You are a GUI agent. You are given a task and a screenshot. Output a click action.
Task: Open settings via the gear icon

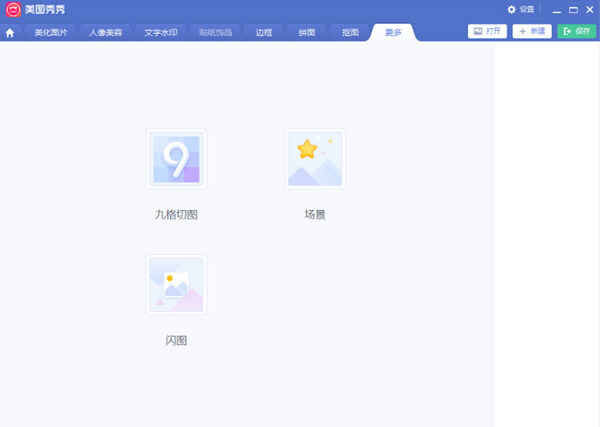512,10
